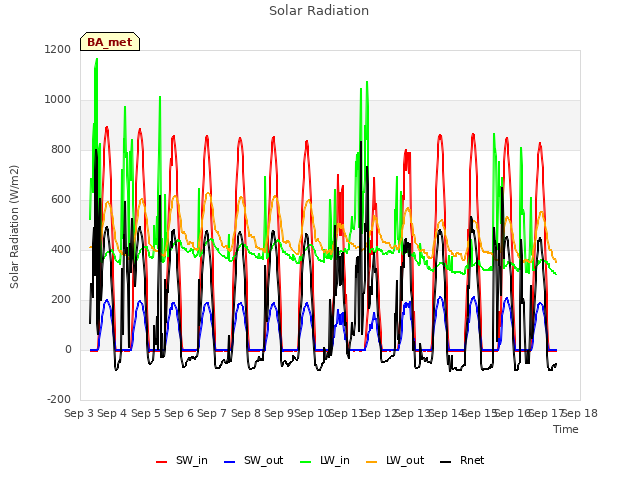
Task: Click the Sep 9 x-axis label
Action: pyautogui.click(x=279, y=413)
